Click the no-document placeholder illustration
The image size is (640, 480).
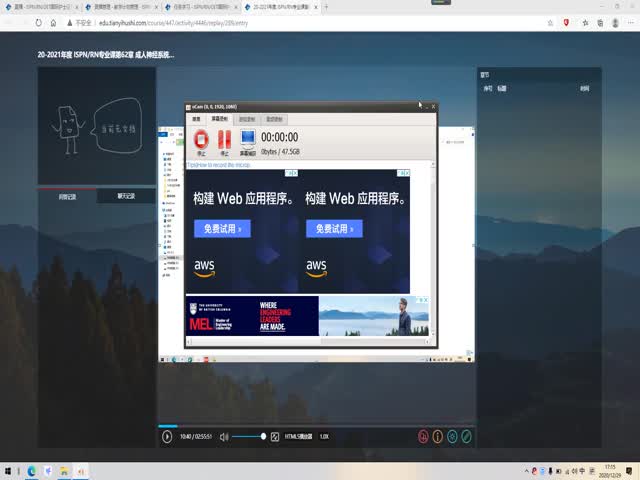pos(96,125)
